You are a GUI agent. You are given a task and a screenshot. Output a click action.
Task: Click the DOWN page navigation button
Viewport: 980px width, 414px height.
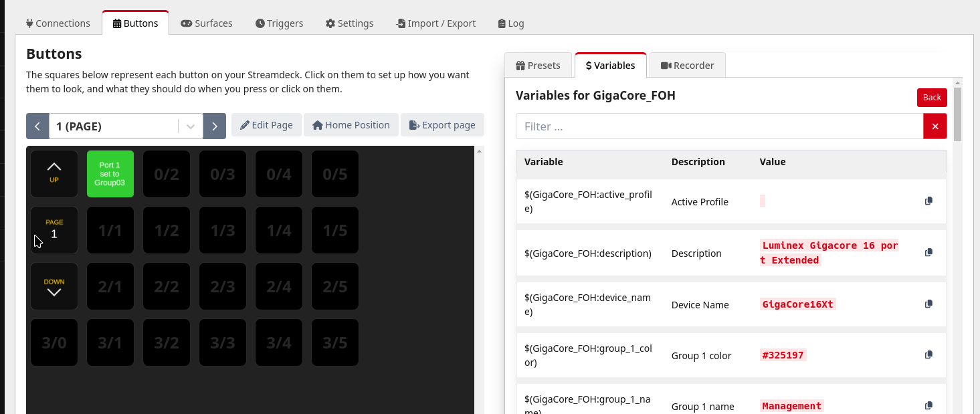point(54,286)
